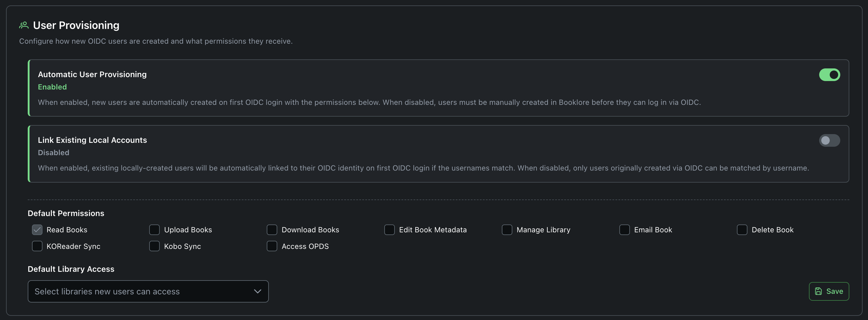Check the Access OPDS permission
The height and width of the screenshot is (320, 868).
point(272,246)
